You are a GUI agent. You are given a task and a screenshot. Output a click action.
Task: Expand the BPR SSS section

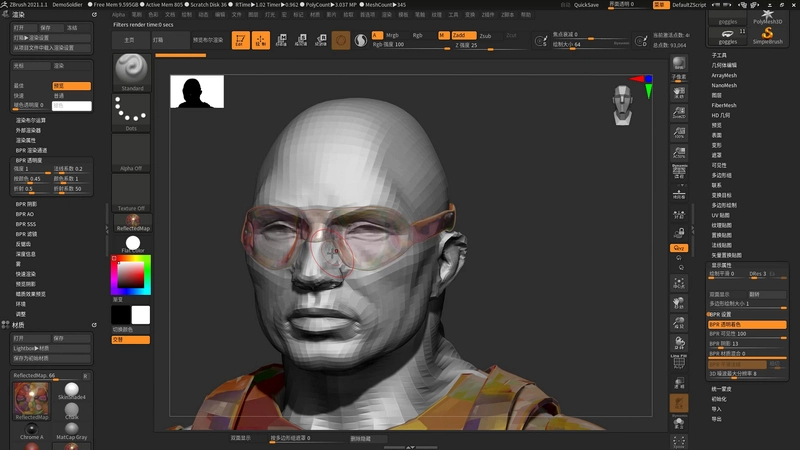click(x=26, y=224)
